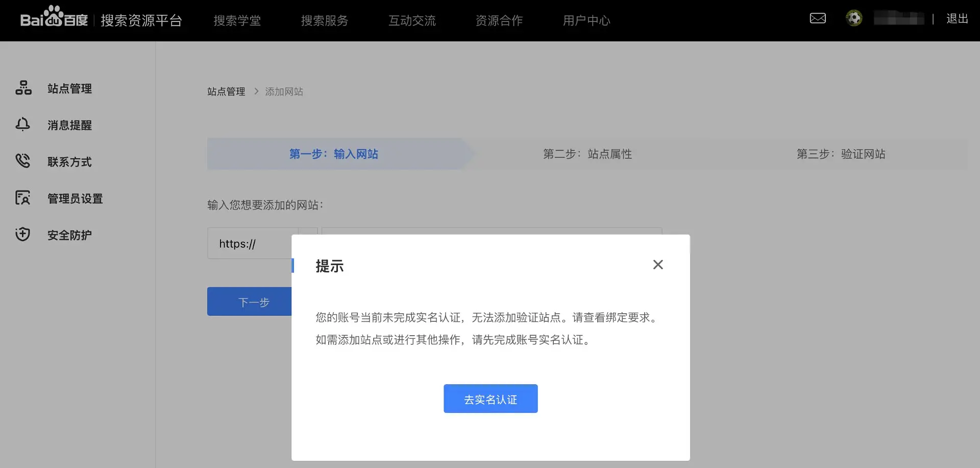Screen dimensions: 980x468
Task: Click the administrator settings icon
Action: pos(23,198)
